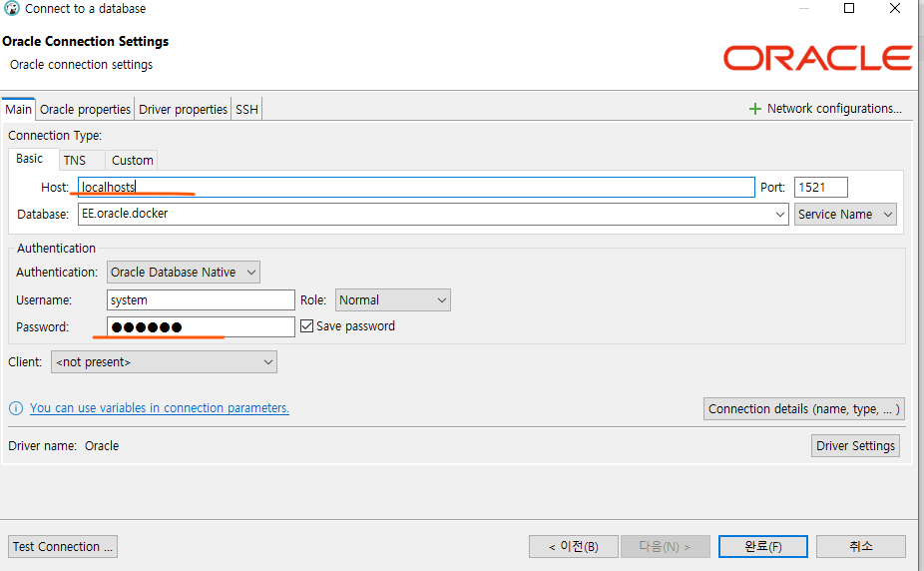Close the Connect to a database window
The image size is (924, 571).
click(x=894, y=8)
